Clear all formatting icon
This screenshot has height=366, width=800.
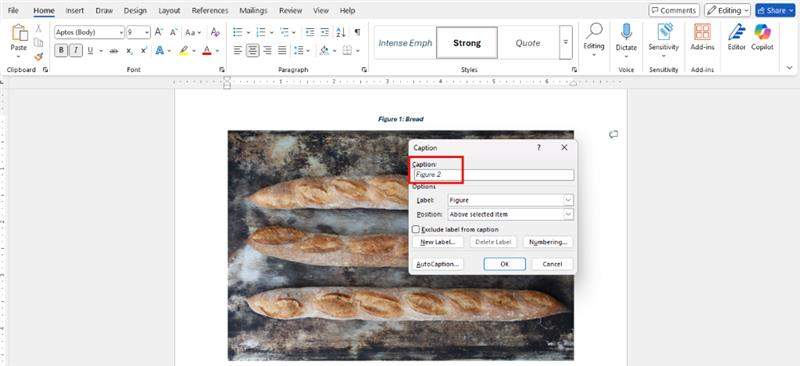[215, 32]
